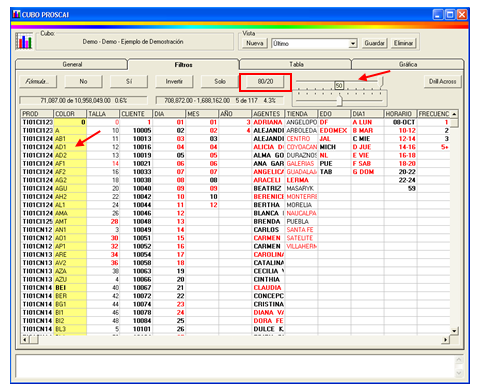The image size is (483, 392).
Task: Click the upper slider thumb
Action: tap(381, 82)
